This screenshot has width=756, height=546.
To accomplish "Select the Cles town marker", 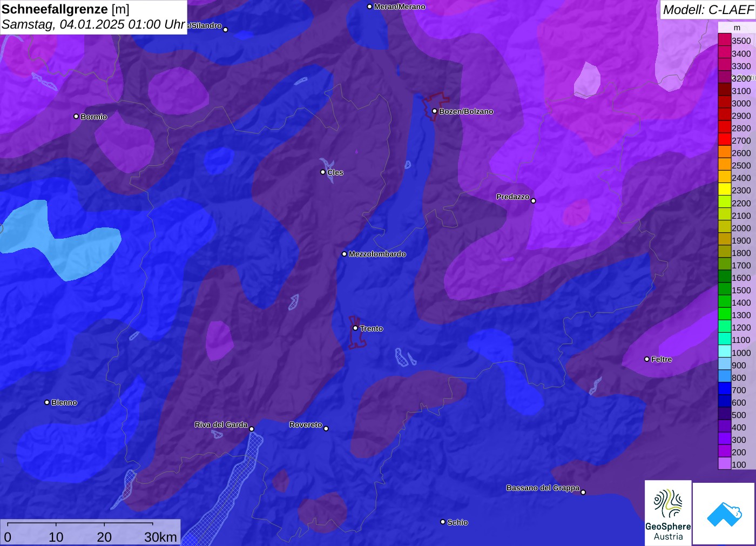I will pos(323,172).
